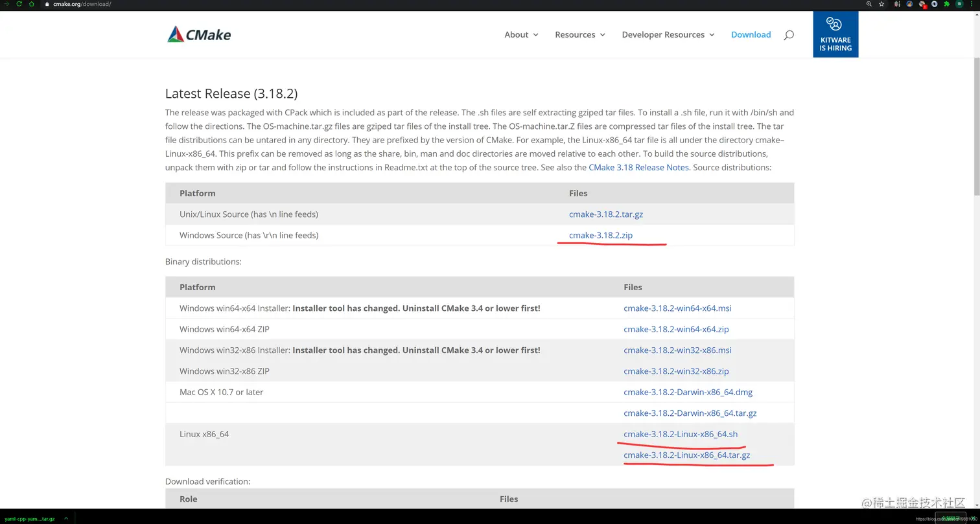The image size is (980, 524).
Task: Go to the browser home page icon
Action: [x=31, y=4]
